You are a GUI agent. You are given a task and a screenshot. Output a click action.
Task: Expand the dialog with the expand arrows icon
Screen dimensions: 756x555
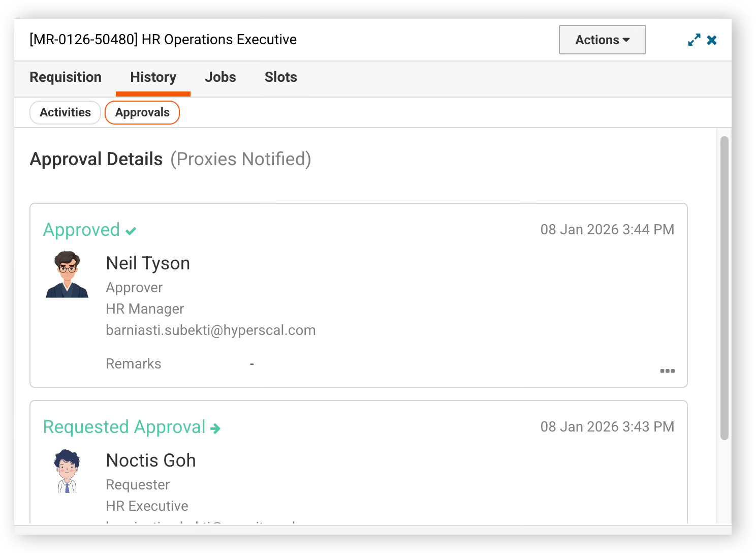[x=694, y=40]
